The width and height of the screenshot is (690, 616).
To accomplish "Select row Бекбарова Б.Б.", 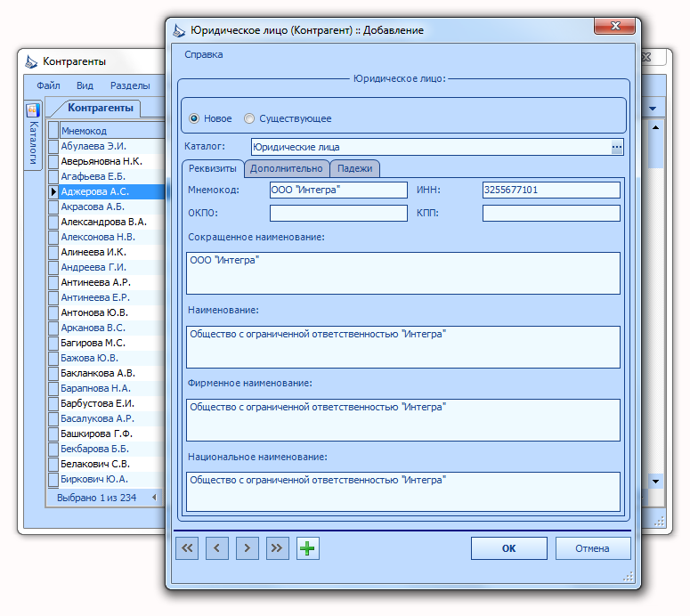I will tap(107, 449).
